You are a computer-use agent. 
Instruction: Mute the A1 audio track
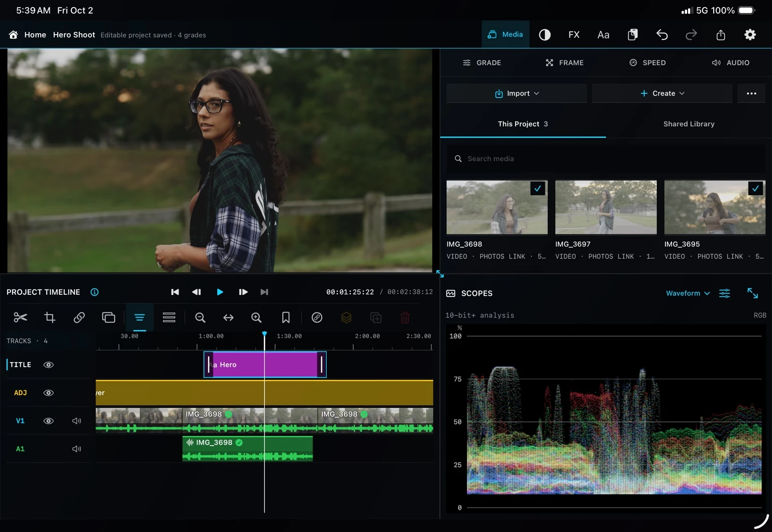[76, 449]
